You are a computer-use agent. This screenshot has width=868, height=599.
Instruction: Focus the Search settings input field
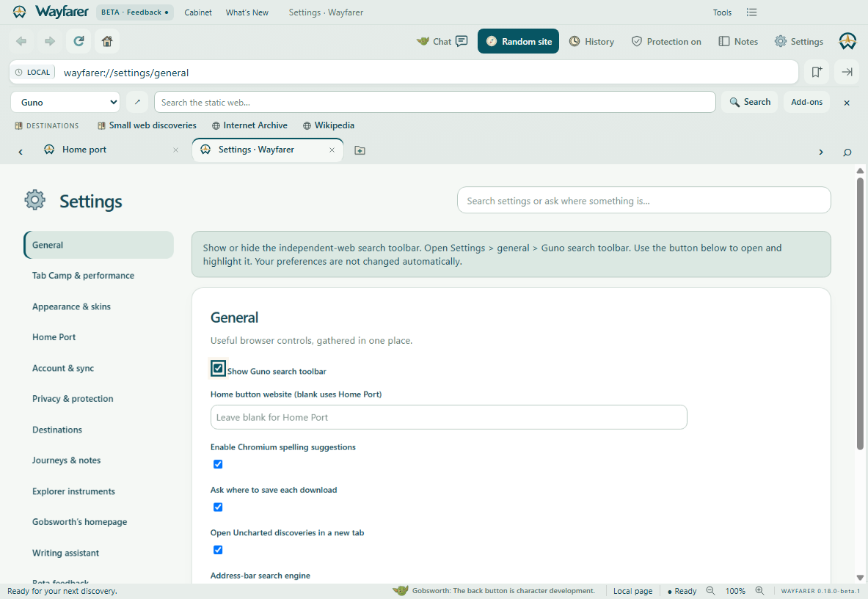643,200
